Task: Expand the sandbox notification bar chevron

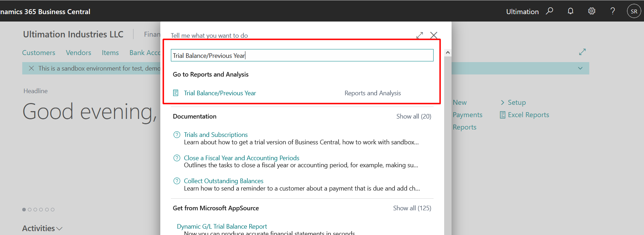Action: tap(580, 68)
